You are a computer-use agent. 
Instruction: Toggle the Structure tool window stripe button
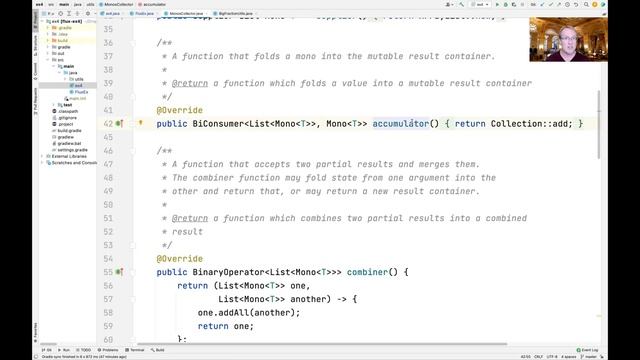[36, 46]
